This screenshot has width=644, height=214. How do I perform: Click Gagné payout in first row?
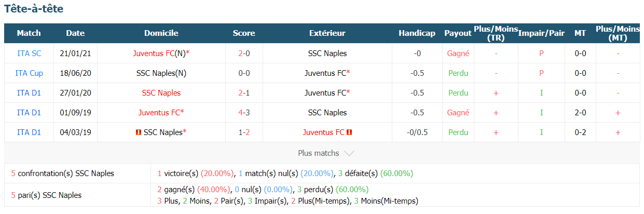click(x=458, y=53)
